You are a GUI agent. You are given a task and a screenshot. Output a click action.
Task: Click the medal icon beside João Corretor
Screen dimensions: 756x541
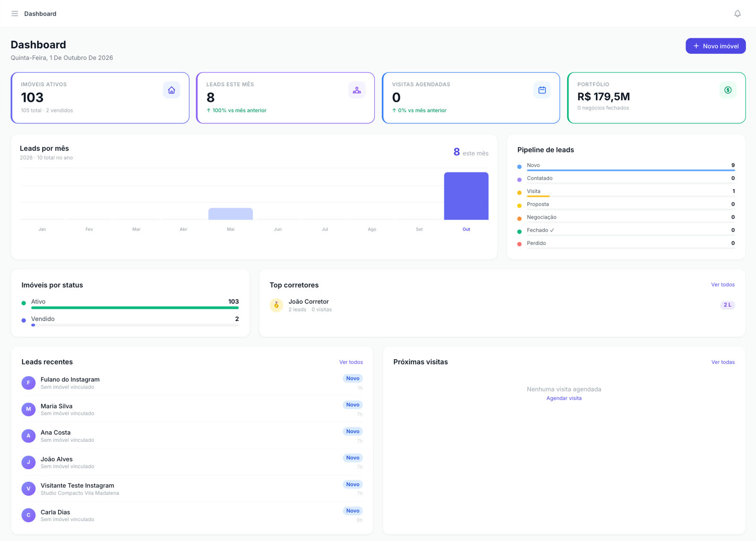276,305
